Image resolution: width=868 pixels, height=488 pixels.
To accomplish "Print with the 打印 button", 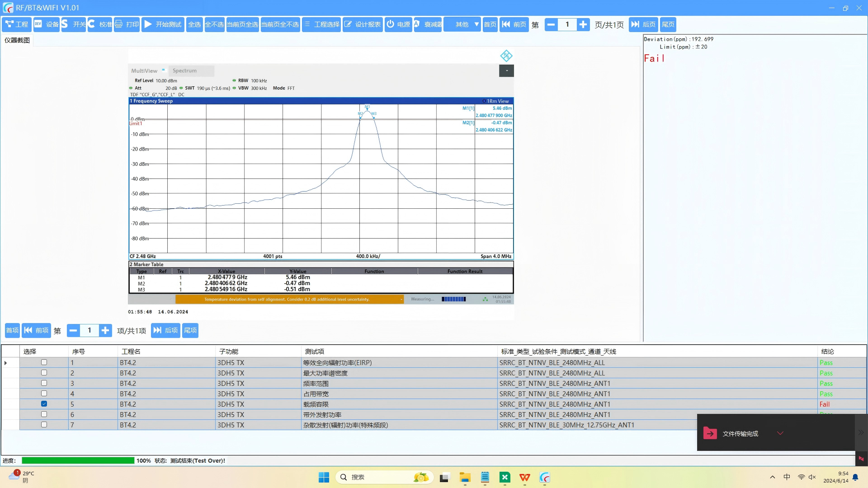I will [x=127, y=24].
